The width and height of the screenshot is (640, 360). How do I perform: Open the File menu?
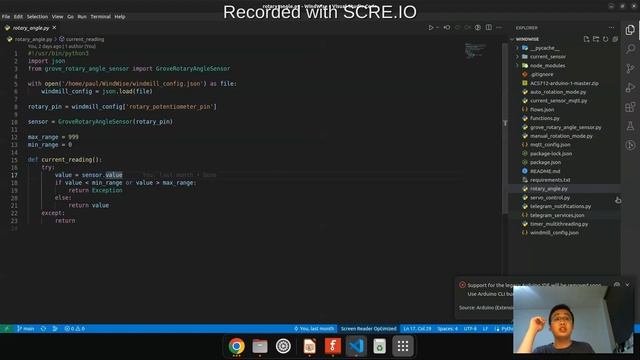(x=6, y=17)
